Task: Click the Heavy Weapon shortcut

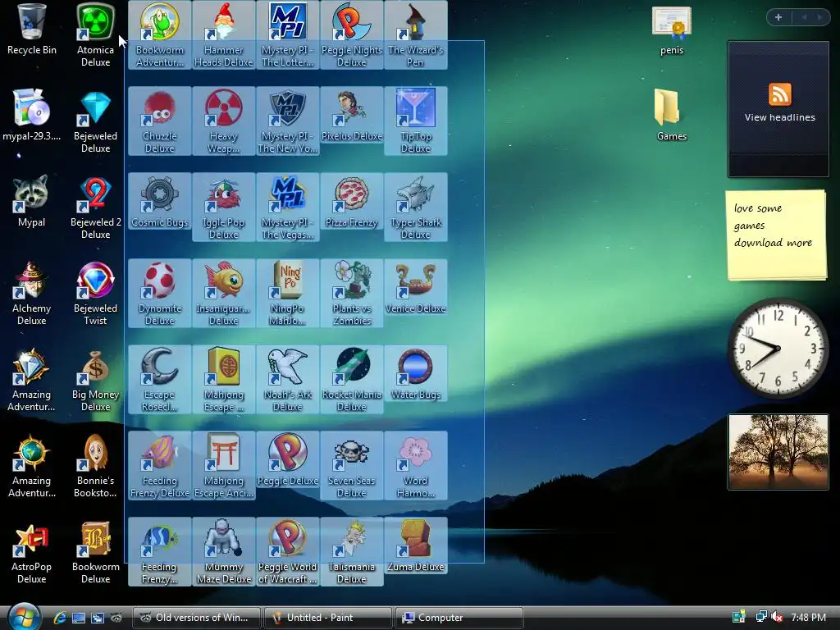Action: pyautogui.click(x=223, y=121)
